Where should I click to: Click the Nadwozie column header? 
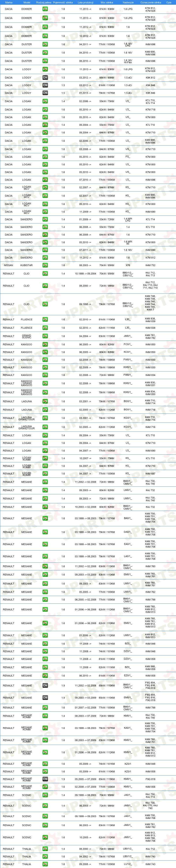coord(128,2)
